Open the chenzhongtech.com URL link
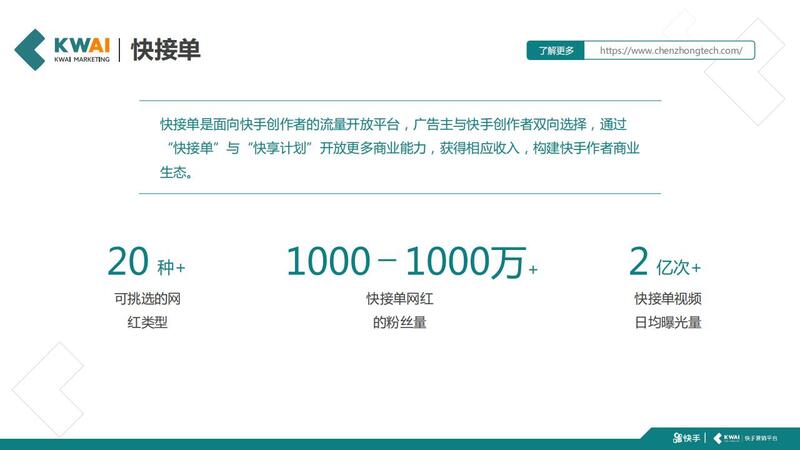800x450 pixels. click(670, 50)
